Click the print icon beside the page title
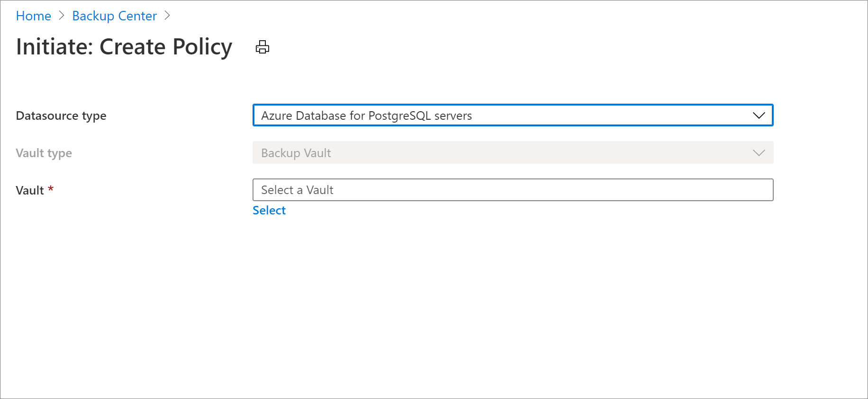 (x=262, y=47)
